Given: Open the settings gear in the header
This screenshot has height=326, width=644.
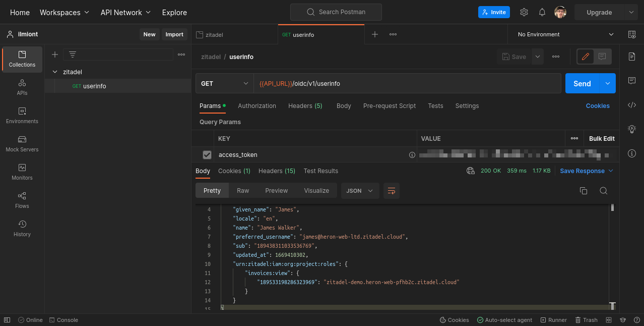Looking at the screenshot, I should tap(524, 12).
